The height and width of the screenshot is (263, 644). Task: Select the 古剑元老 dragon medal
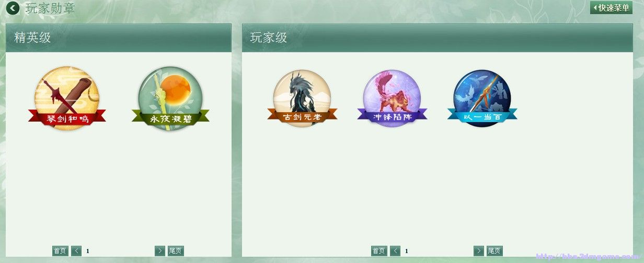pos(302,98)
